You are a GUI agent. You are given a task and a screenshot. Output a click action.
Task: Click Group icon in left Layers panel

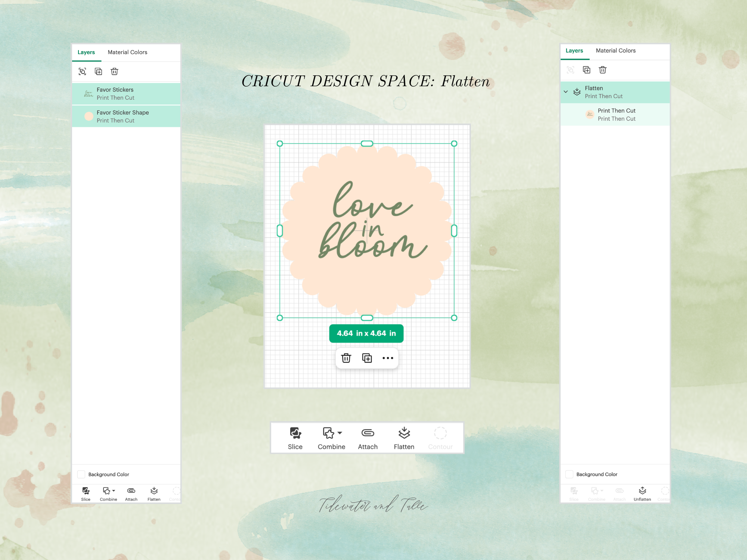tap(83, 71)
